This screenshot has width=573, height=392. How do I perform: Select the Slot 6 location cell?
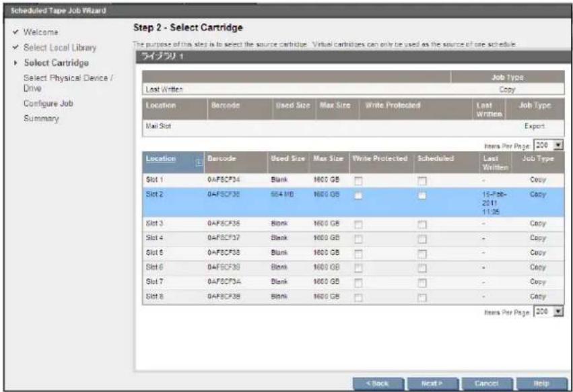155,267
